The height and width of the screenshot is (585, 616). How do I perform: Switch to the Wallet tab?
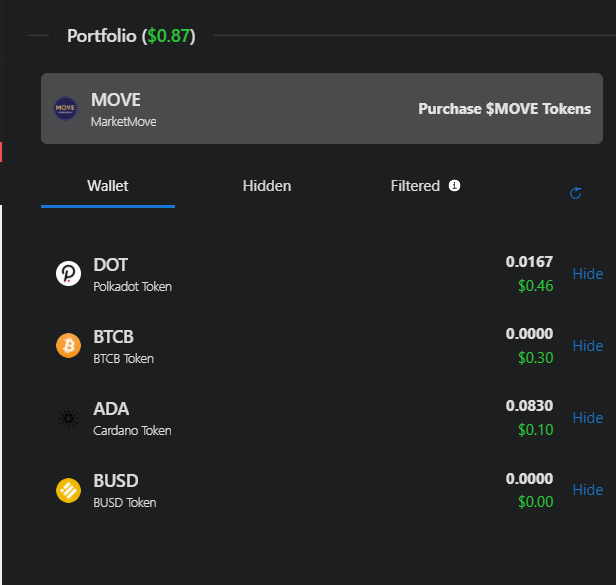pos(108,186)
